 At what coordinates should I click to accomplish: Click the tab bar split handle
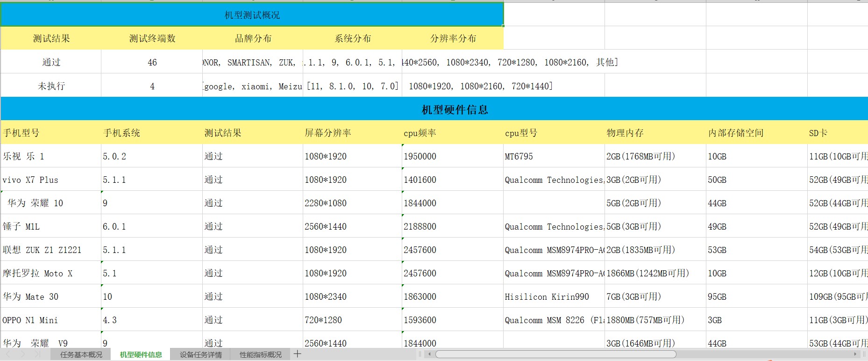[420, 354]
